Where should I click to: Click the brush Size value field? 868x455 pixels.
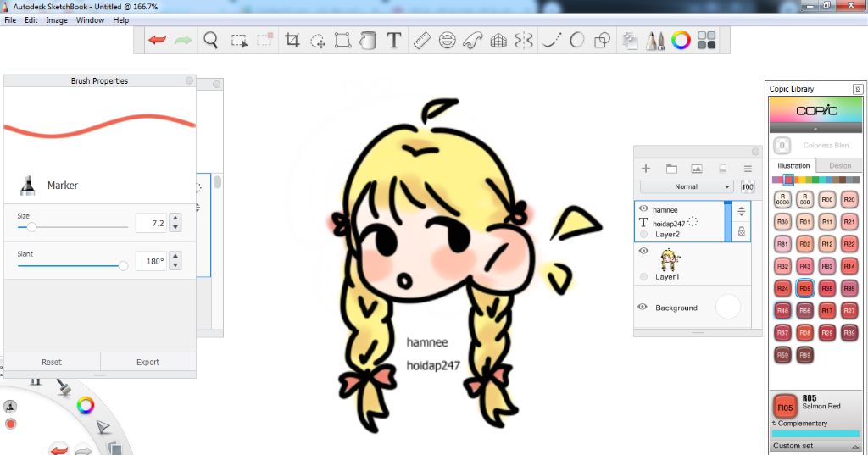click(151, 223)
